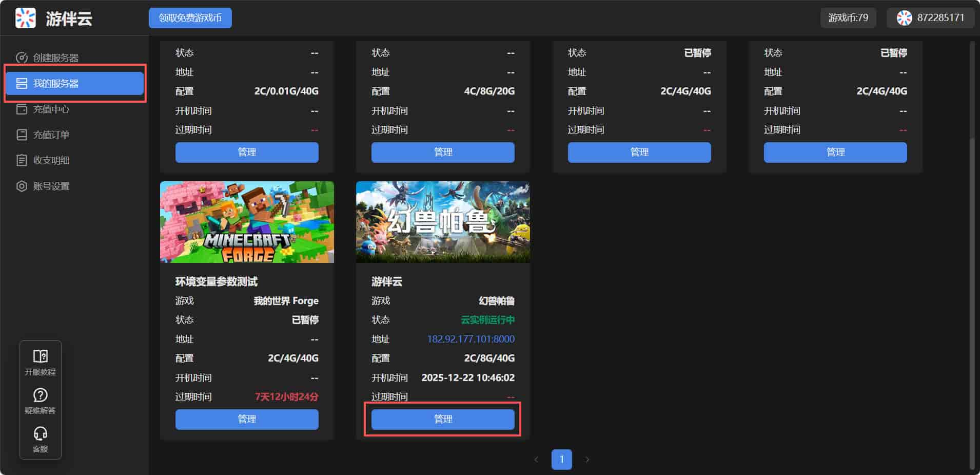Go to previous page arrow in pagination
This screenshot has height=475, width=980.
pos(536,460)
